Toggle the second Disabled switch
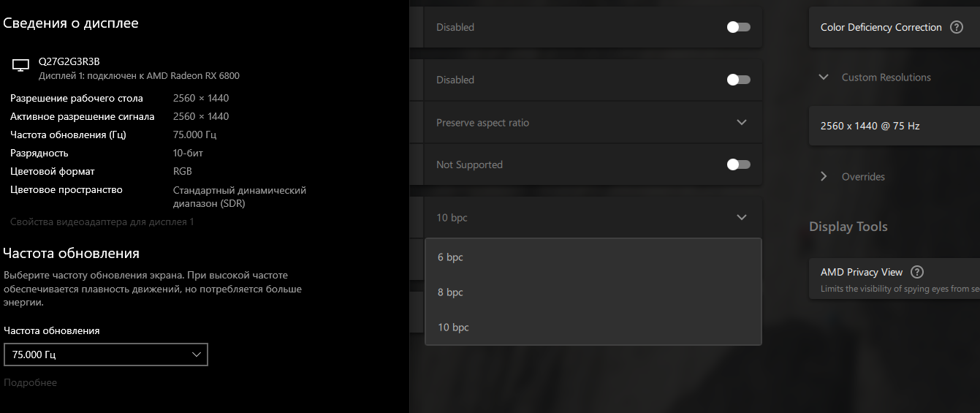 [x=738, y=80]
